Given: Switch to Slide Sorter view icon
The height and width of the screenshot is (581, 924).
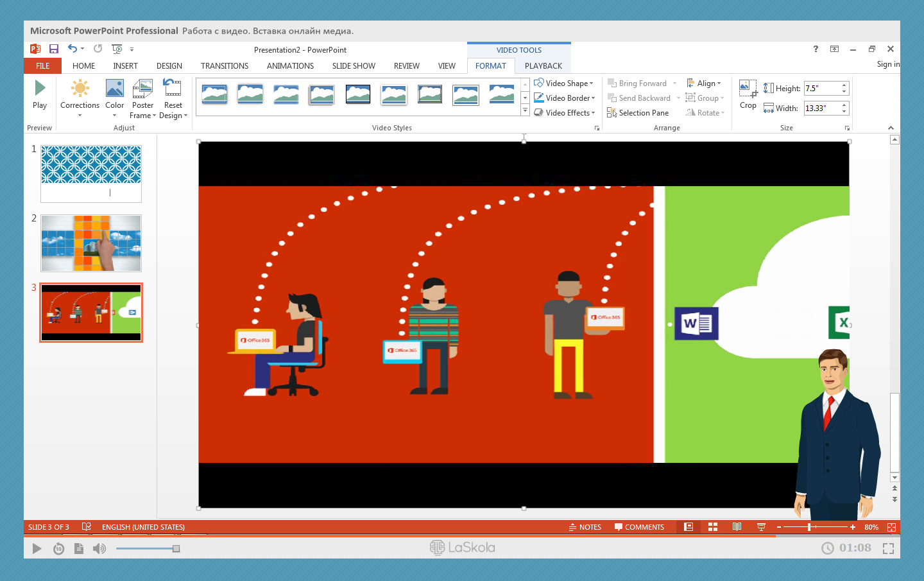Looking at the screenshot, I should 713,527.
